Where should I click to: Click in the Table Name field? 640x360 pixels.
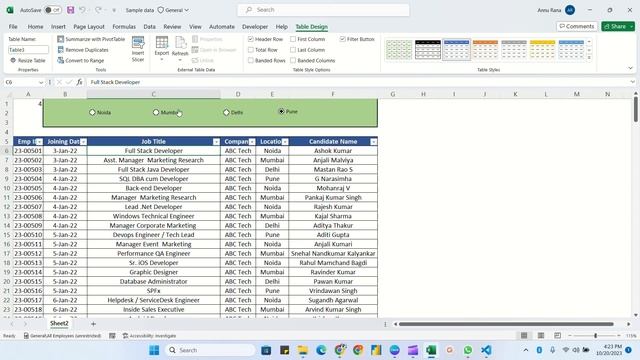pos(29,50)
